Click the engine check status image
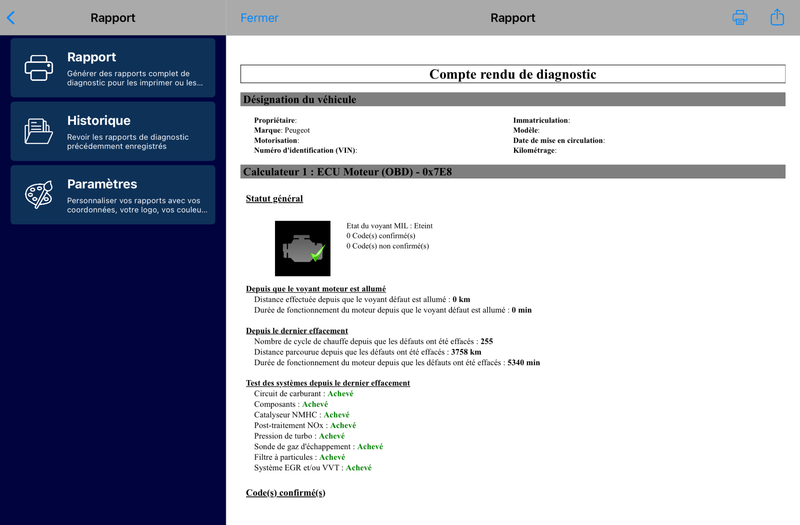 [303, 248]
